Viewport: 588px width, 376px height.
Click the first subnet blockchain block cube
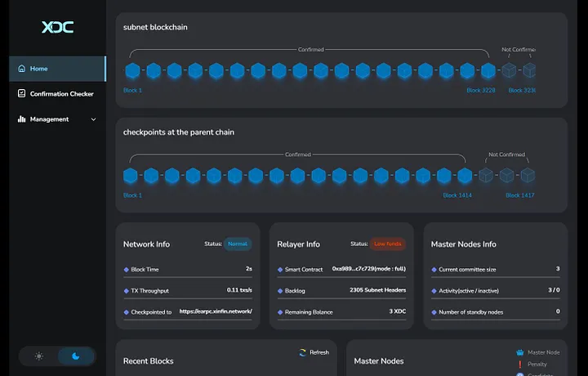(x=132, y=71)
